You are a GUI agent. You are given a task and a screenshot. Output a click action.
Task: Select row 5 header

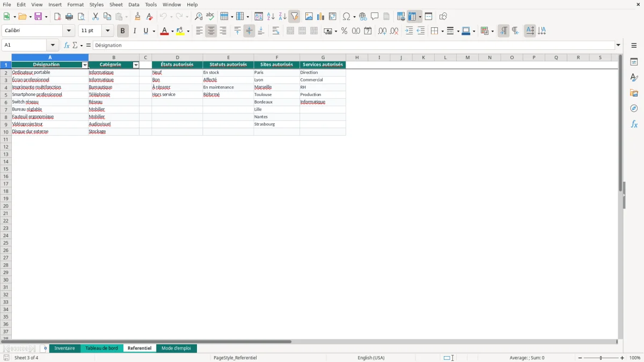tap(6, 94)
